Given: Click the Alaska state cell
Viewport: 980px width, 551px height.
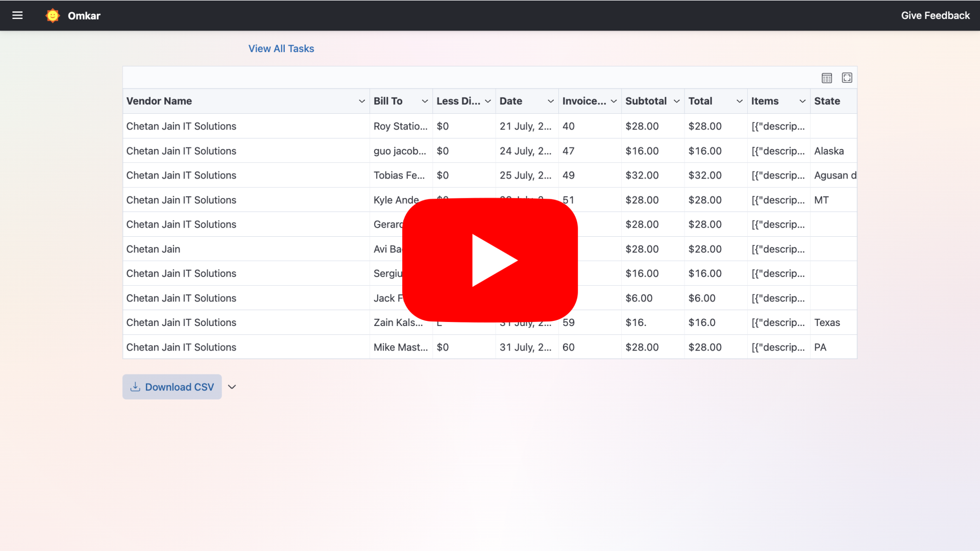Looking at the screenshot, I should pyautogui.click(x=834, y=151).
